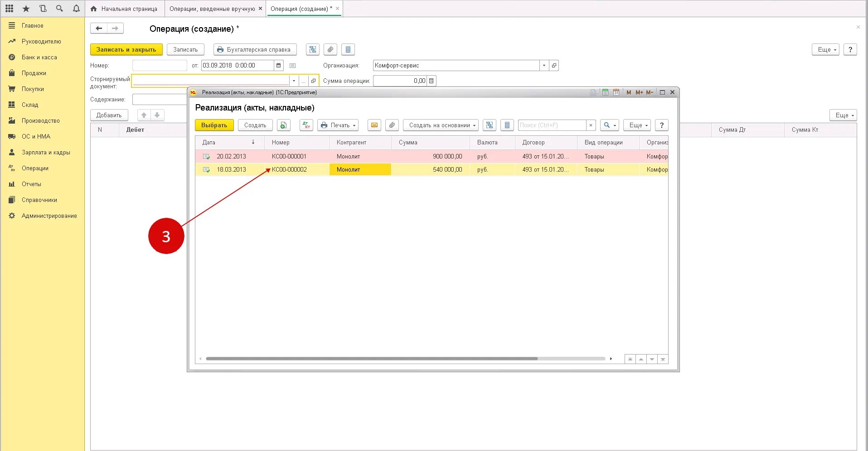The height and width of the screenshot is (451, 868).
Task: Expand the dialog's Еще menu
Action: pos(637,125)
